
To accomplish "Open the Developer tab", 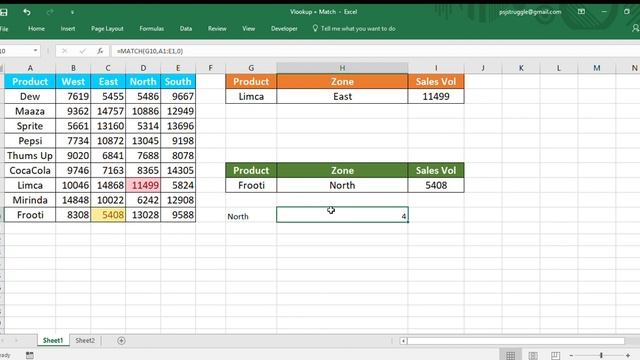I will click(284, 29).
